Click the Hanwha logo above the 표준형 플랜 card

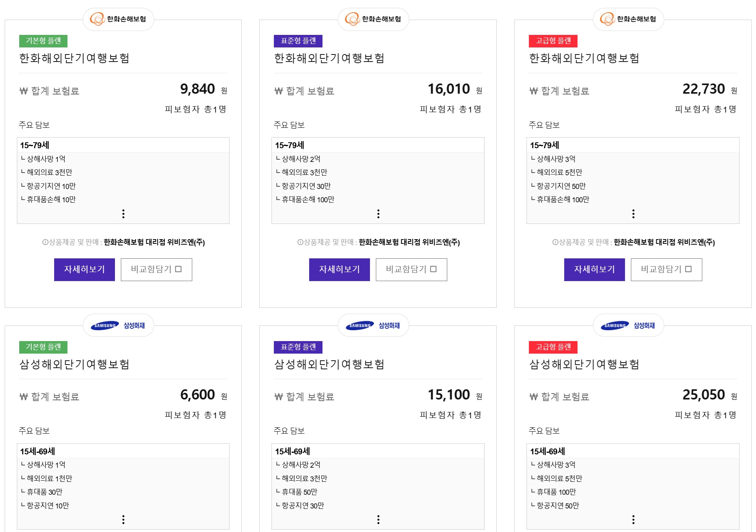pos(373,18)
